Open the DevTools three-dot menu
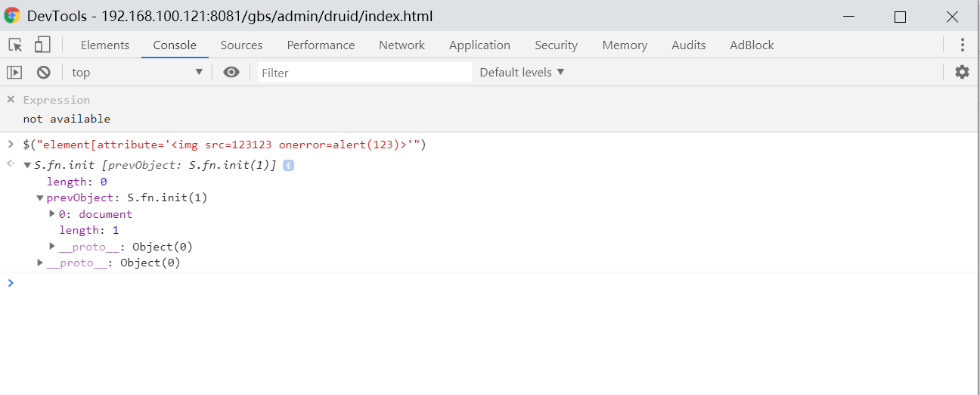Image resolution: width=980 pixels, height=395 pixels. (962, 45)
